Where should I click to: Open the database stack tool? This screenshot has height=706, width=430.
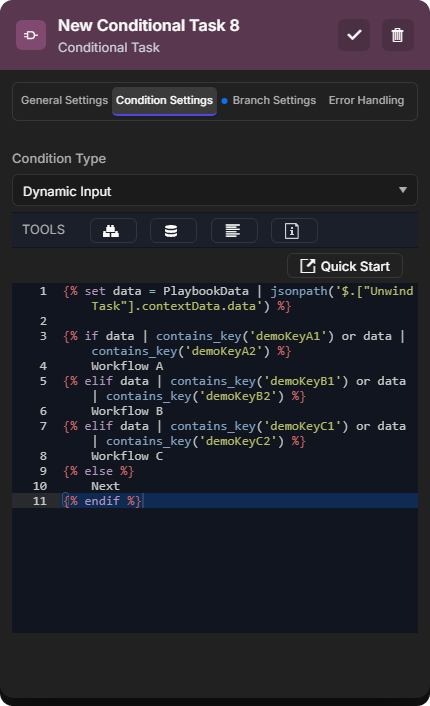(173, 231)
